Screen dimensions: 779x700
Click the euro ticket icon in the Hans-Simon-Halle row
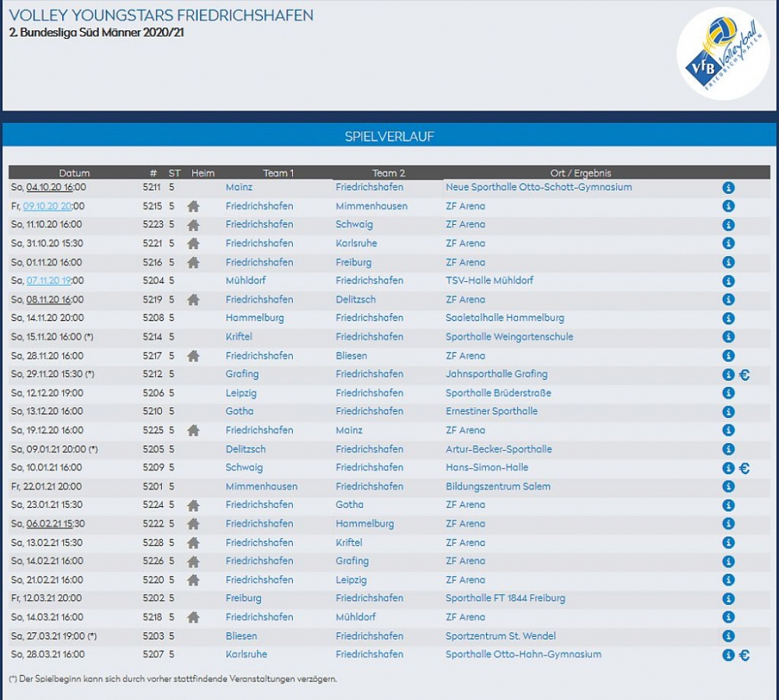tap(744, 468)
